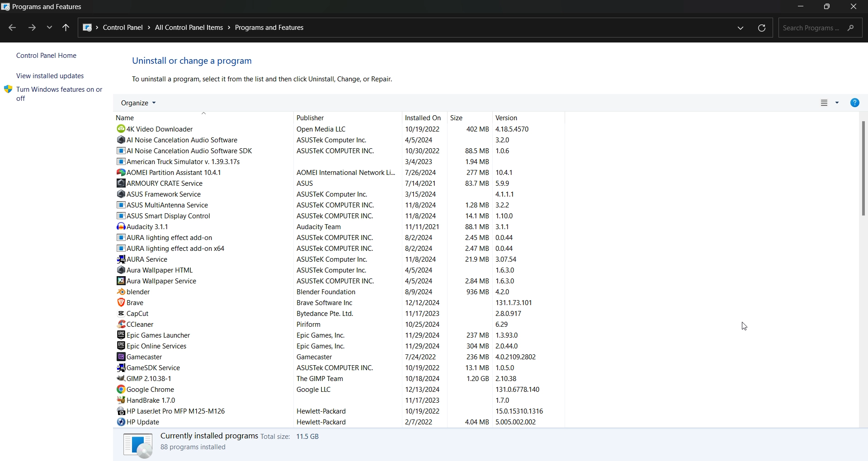This screenshot has width=868, height=461.
Task: Click the Blender Foundation publisher cell
Action: [x=326, y=292]
